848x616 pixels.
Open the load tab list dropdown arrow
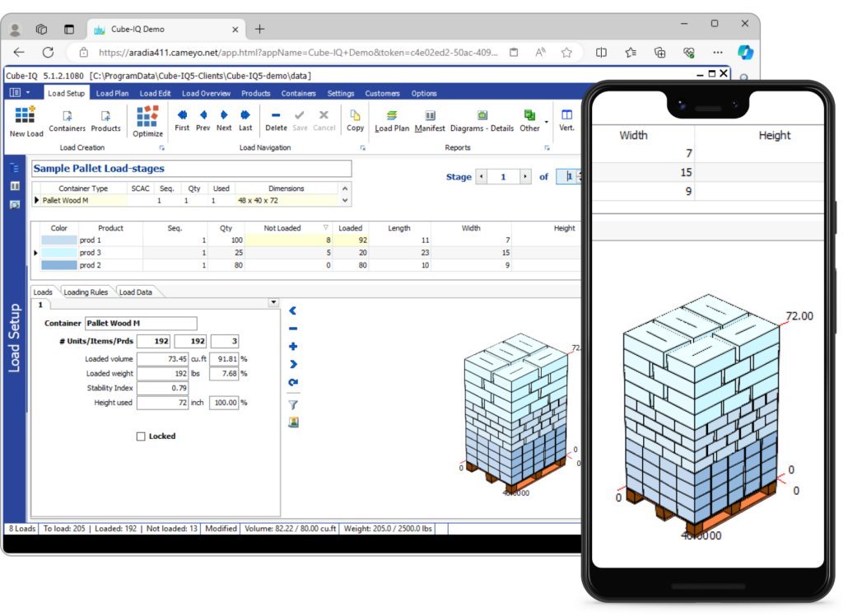(x=273, y=303)
